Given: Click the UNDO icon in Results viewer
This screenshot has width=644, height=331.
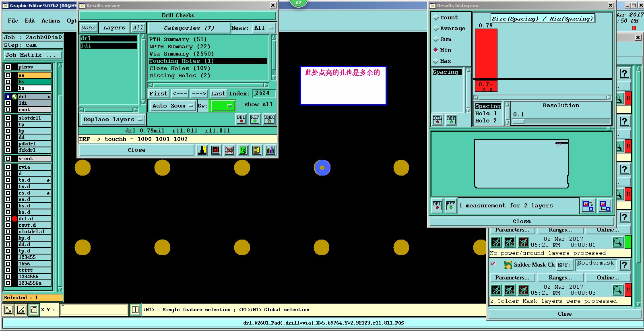Looking at the screenshot, I should click(269, 119).
